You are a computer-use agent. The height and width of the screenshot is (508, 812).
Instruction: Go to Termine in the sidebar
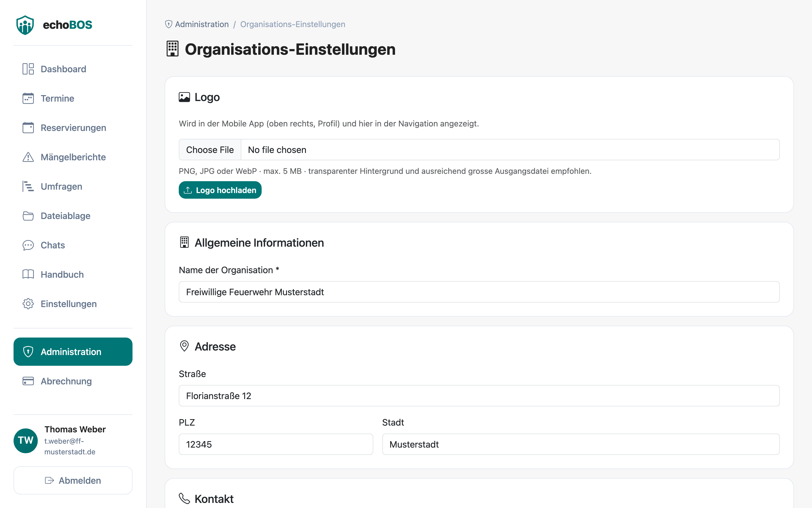[73, 98]
